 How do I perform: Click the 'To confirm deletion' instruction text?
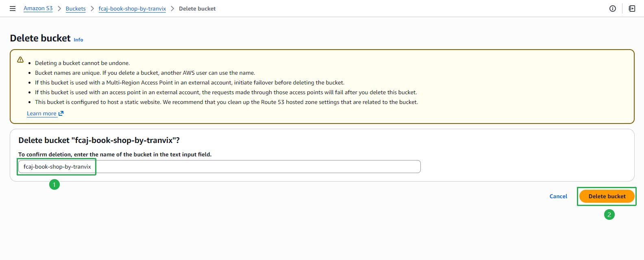coord(115,154)
